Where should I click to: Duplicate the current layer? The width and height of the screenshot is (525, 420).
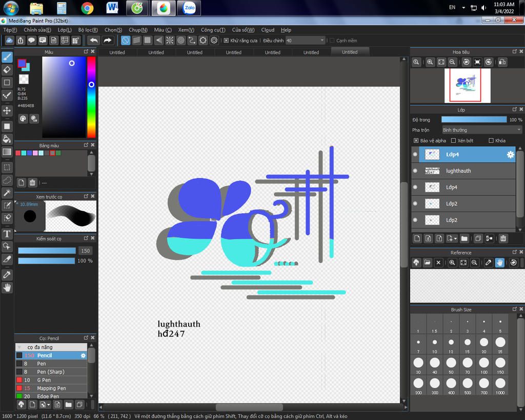click(x=478, y=238)
